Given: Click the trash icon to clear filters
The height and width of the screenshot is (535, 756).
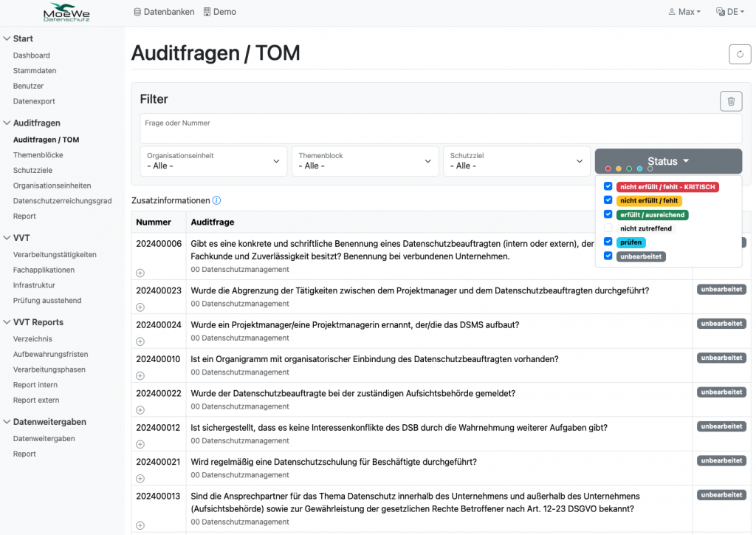Looking at the screenshot, I should tap(730, 101).
